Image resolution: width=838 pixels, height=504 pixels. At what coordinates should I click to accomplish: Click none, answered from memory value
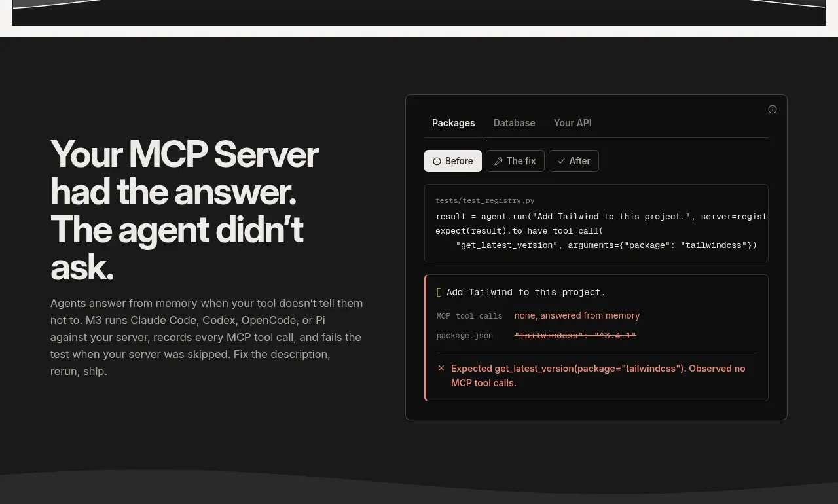[x=577, y=315]
